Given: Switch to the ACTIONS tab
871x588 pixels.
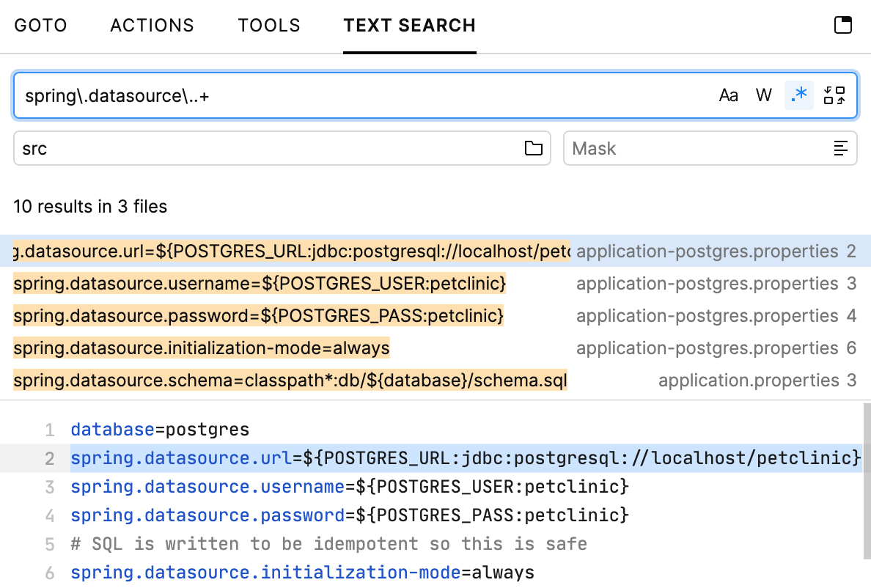Looking at the screenshot, I should [152, 25].
